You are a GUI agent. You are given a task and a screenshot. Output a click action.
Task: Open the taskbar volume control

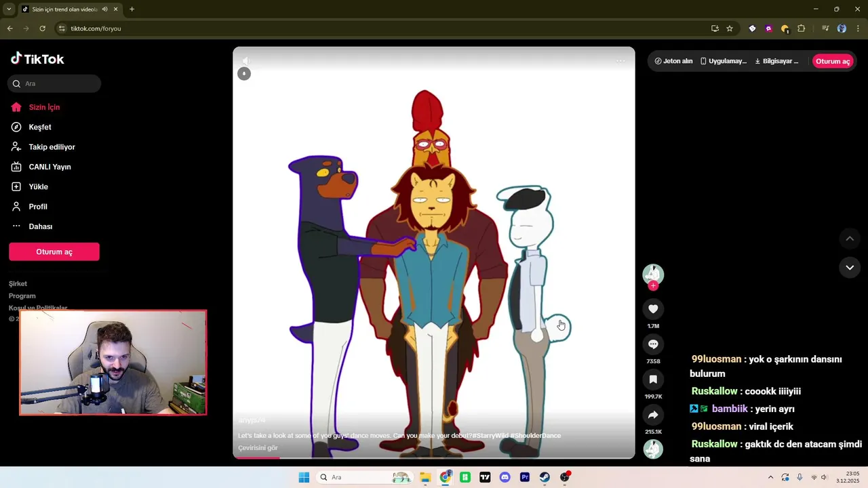(825, 477)
